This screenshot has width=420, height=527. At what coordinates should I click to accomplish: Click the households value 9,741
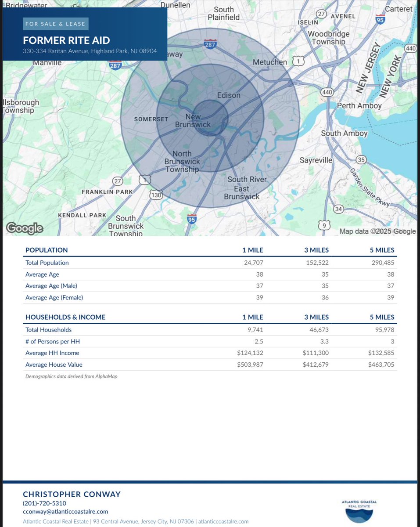(x=255, y=330)
